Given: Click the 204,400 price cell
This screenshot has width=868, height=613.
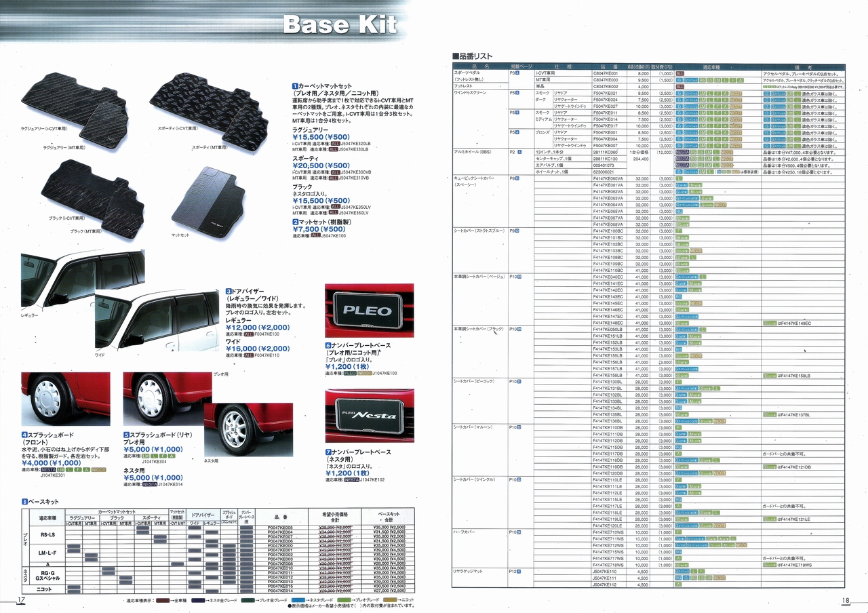Looking at the screenshot, I should pyautogui.click(x=641, y=158).
